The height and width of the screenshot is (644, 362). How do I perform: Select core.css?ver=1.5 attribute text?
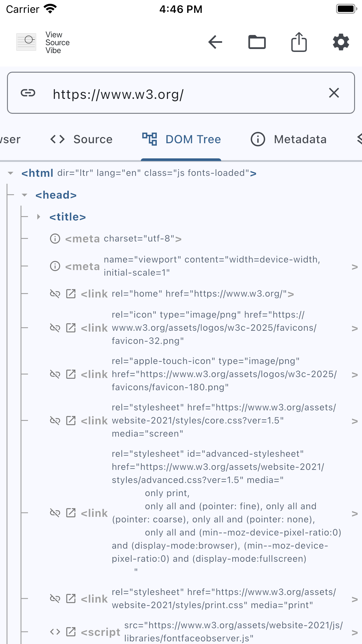click(x=224, y=421)
